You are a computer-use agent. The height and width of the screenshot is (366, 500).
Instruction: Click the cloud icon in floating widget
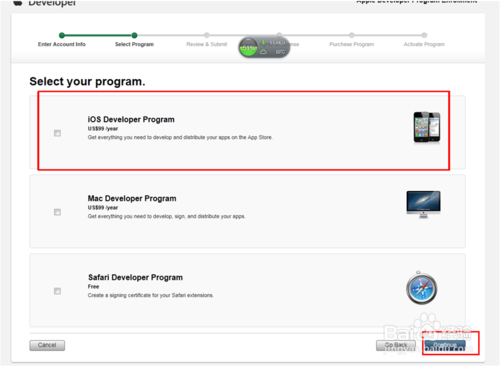point(263,52)
